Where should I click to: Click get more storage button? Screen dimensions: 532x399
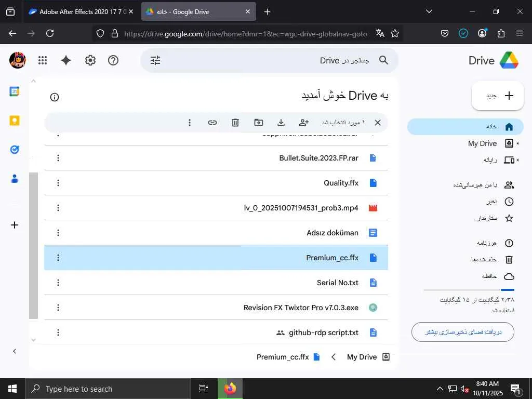pos(463,332)
